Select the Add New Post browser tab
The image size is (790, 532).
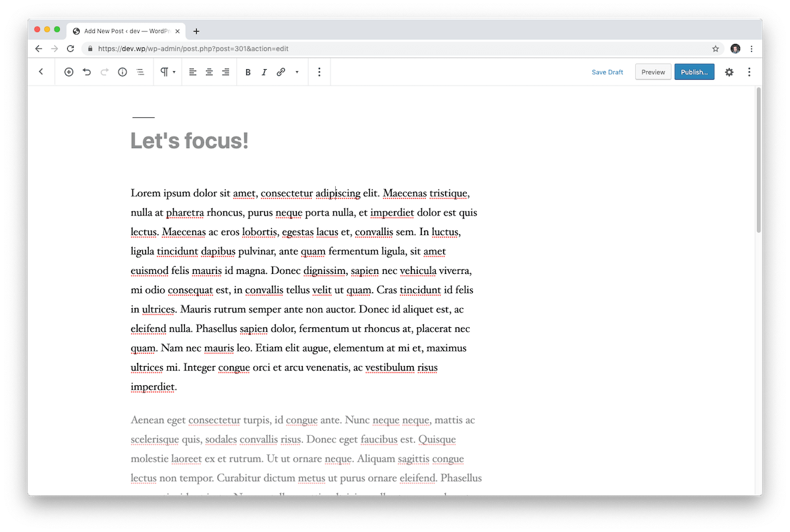tap(126, 31)
